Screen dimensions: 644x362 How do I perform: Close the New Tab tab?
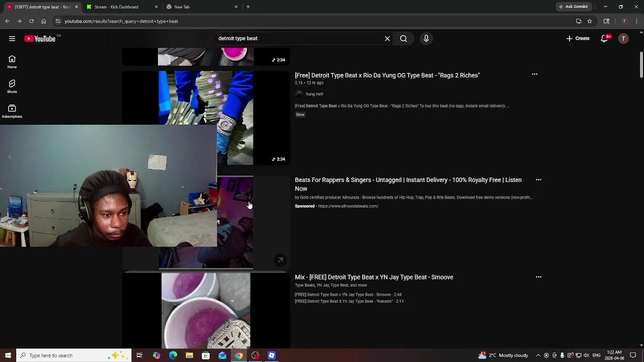coord(236,7)
